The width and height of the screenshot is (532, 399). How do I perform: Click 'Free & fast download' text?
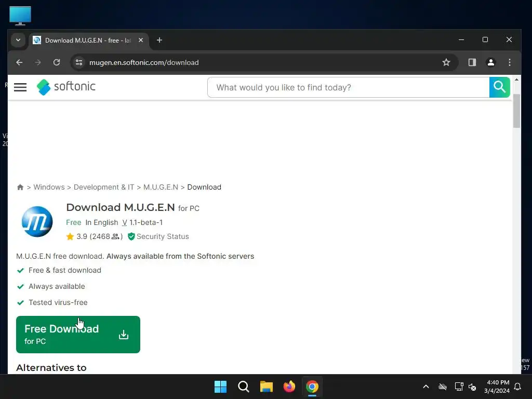click(x=65, y=270)
